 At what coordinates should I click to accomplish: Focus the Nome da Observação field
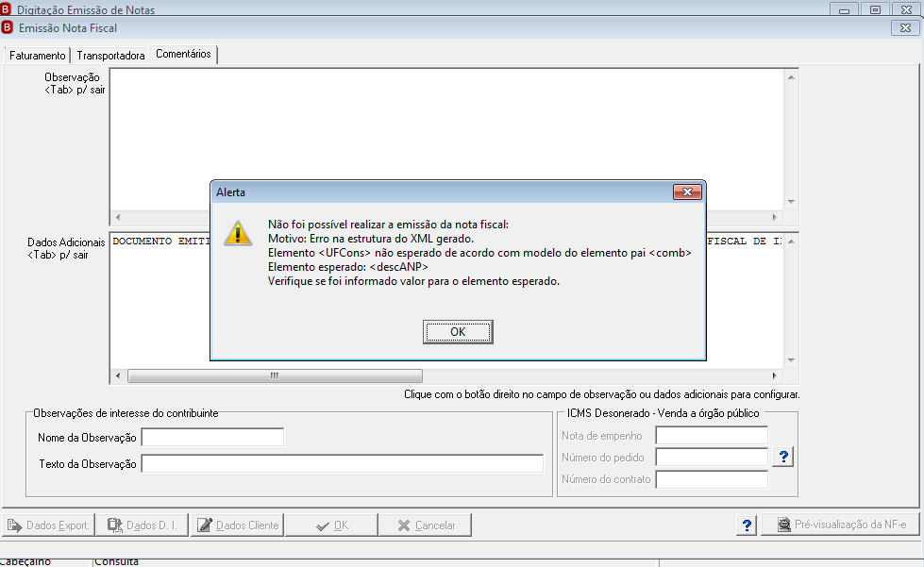tap(212, 438)
